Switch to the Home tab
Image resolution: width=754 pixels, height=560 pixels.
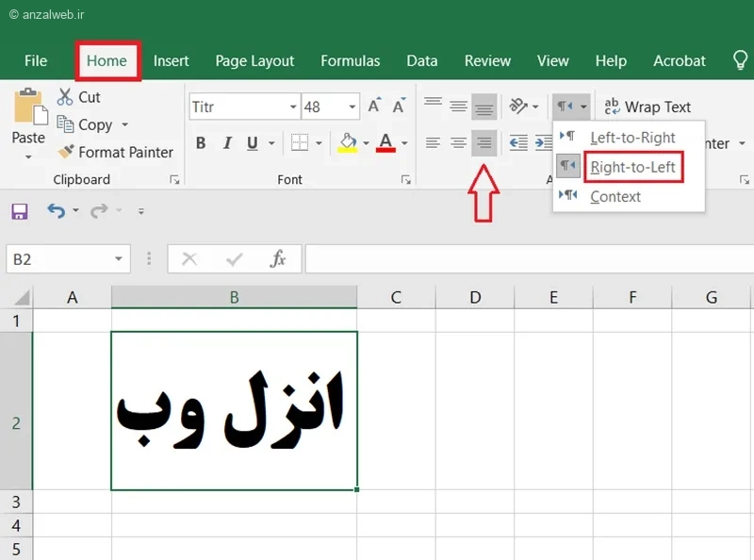point(107,60)
